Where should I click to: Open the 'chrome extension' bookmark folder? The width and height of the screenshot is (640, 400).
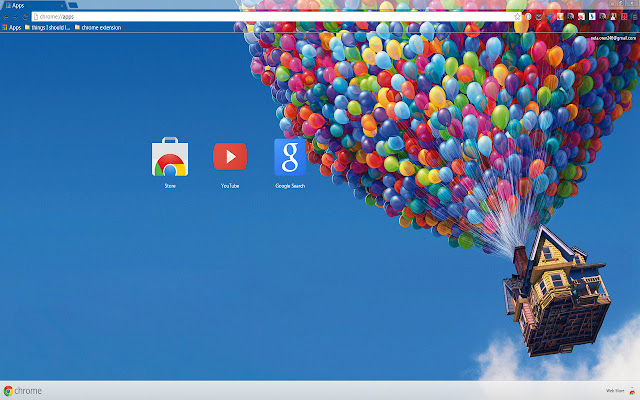click(x=98, y=27)
